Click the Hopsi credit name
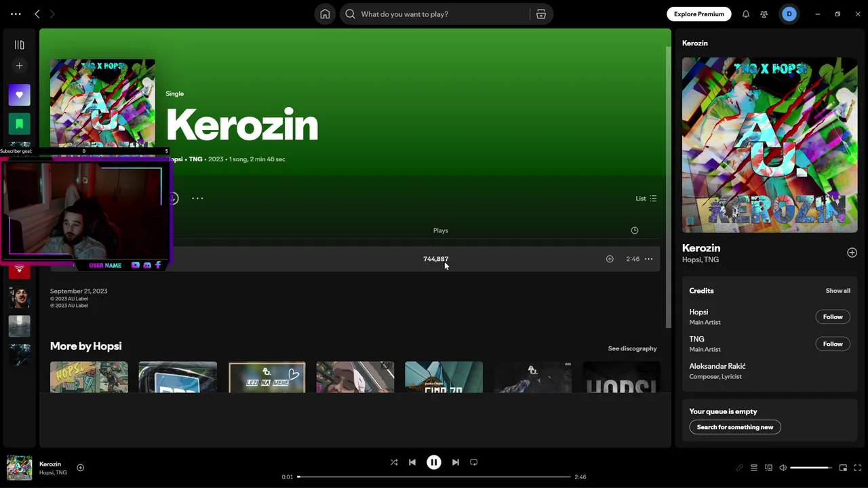Screen dimensions: 868x488 point(698,312)
